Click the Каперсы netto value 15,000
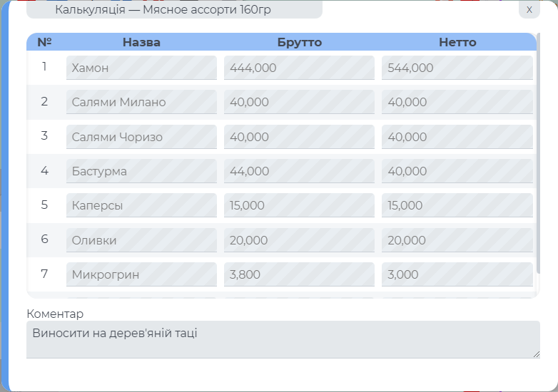This screenshot has width=558, height=392. [457, 205]
